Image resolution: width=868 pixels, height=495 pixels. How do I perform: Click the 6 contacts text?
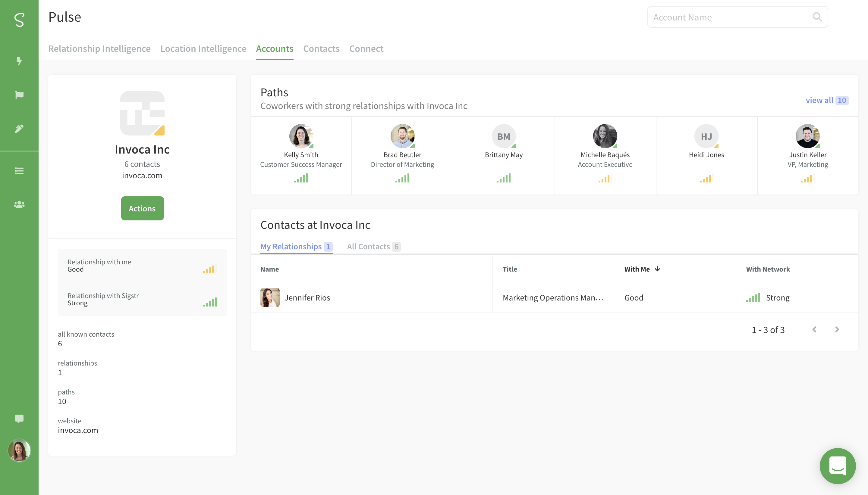142,164
